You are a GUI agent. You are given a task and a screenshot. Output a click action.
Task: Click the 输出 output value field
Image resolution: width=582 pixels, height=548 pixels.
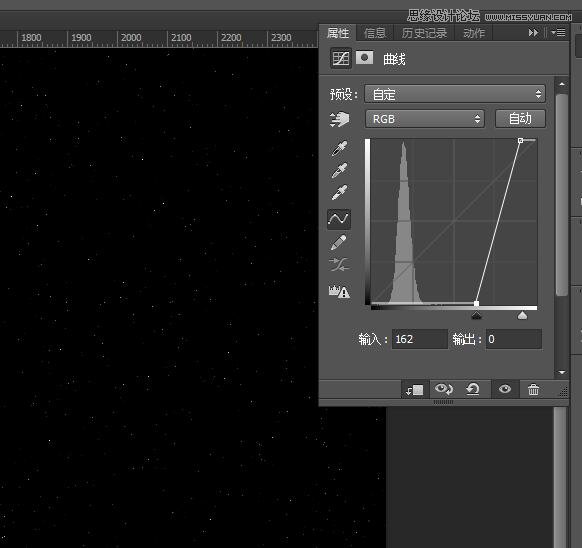coord(514,339)
